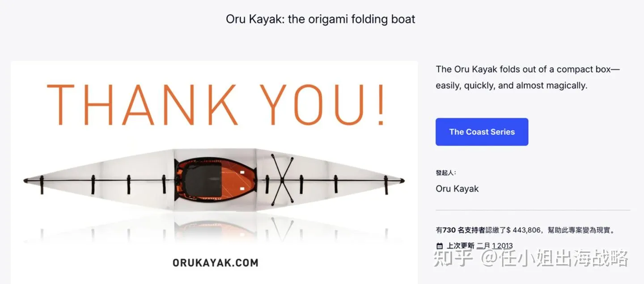Click the description starting 'The Oru Kayak folds'
This screenshot has height=284, width=644.
[x=528, y=77]
